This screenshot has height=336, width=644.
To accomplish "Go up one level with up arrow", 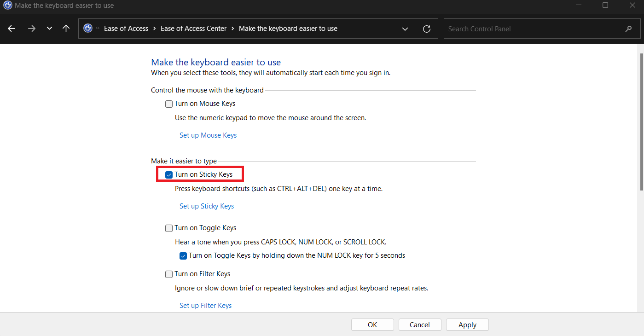I will click(66, 29).
